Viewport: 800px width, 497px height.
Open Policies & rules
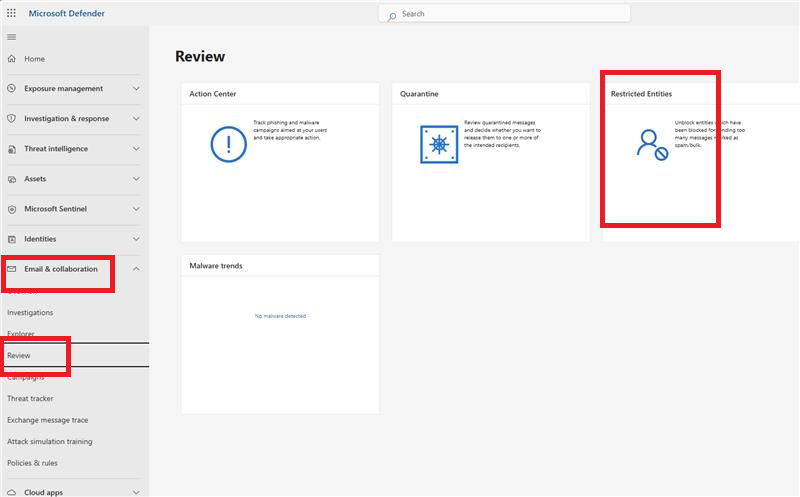point(32,463)
